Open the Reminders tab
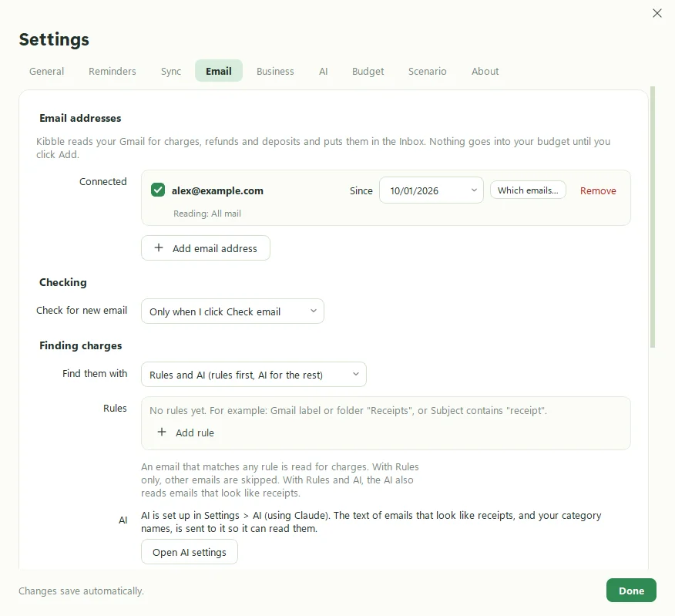 pos(112,71)
